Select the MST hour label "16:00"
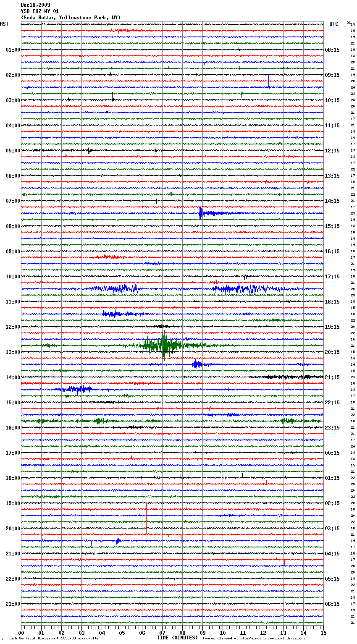Image resolution: width=357 pixels, height=644 pixels. 13,428
